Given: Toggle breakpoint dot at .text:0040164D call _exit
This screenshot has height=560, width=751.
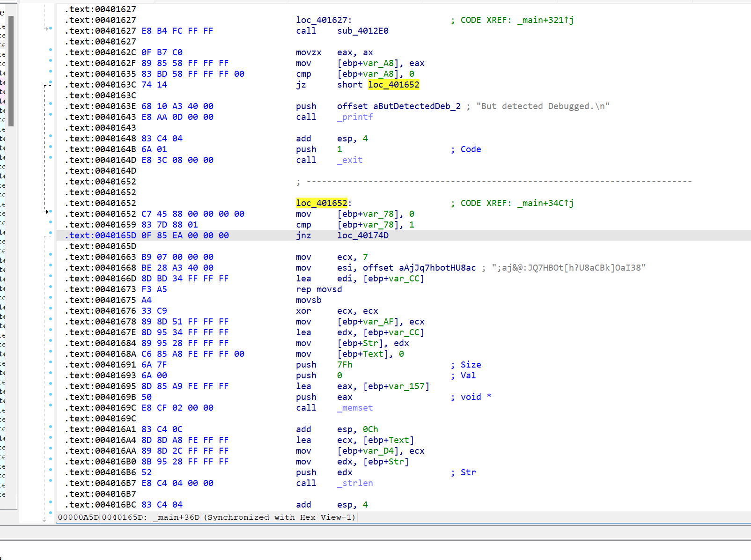Looking at the screenshot, I should tap(51, 158).
